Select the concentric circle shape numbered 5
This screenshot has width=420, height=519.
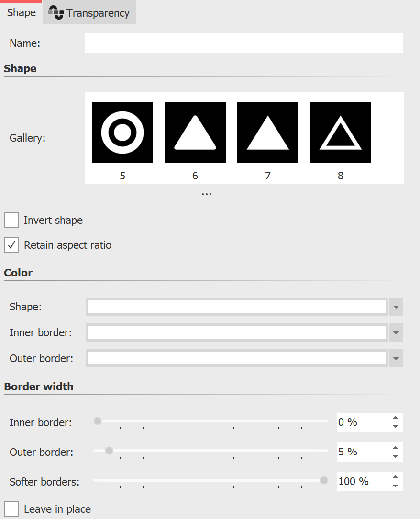[x=122, y=133]
